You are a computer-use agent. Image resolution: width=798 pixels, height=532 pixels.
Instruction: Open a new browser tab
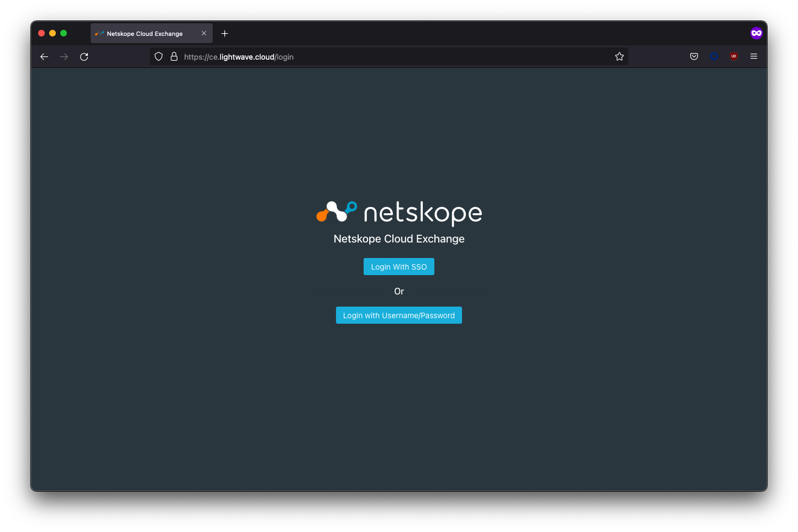(x=224, y=34)
